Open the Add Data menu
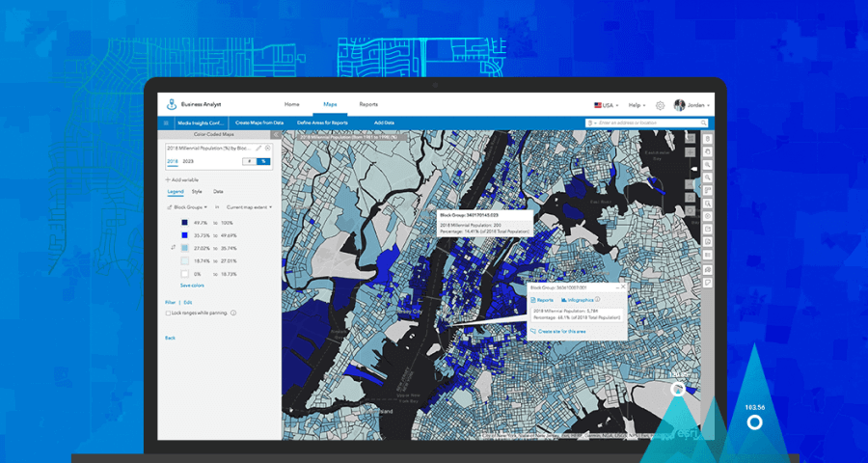Image resolution: width=868 pixels, height=463 pixels. click(x=384, y=123)
